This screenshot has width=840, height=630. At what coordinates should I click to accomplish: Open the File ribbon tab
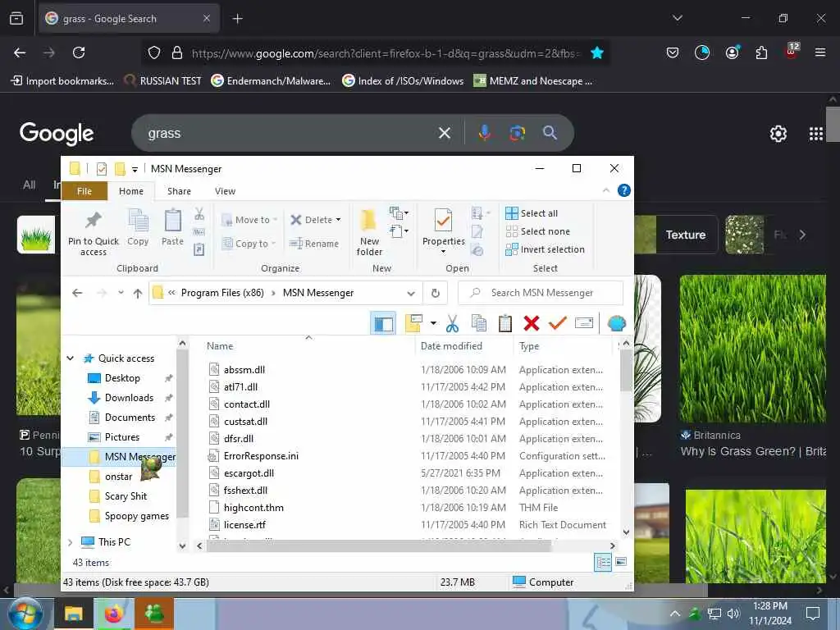[84, 191]
